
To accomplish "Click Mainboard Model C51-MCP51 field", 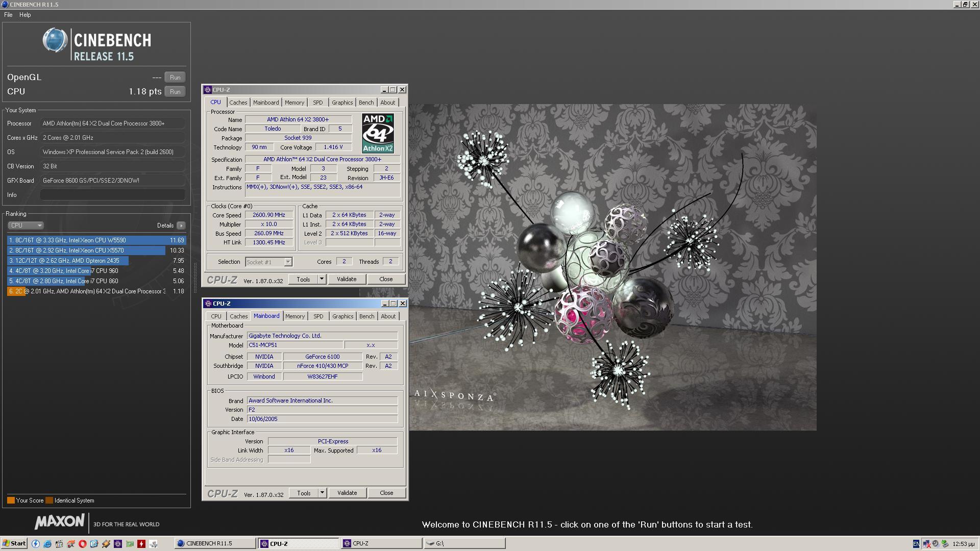I will 295,345.
